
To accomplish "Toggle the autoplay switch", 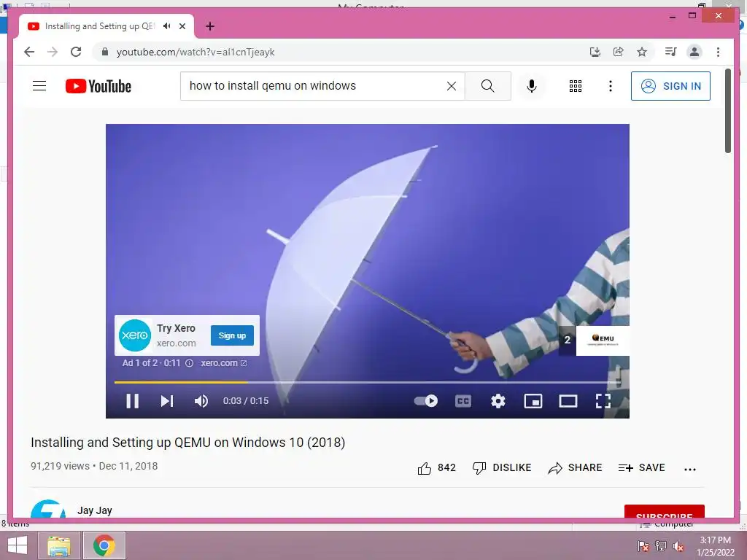I will (x=426, y=401).
